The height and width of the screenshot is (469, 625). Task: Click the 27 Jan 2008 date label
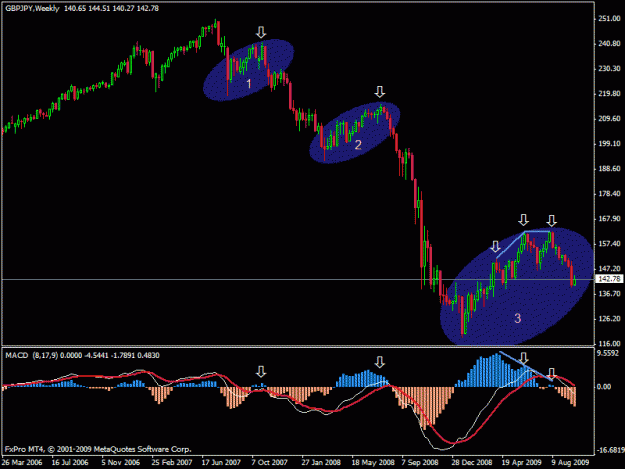point(321,463)
